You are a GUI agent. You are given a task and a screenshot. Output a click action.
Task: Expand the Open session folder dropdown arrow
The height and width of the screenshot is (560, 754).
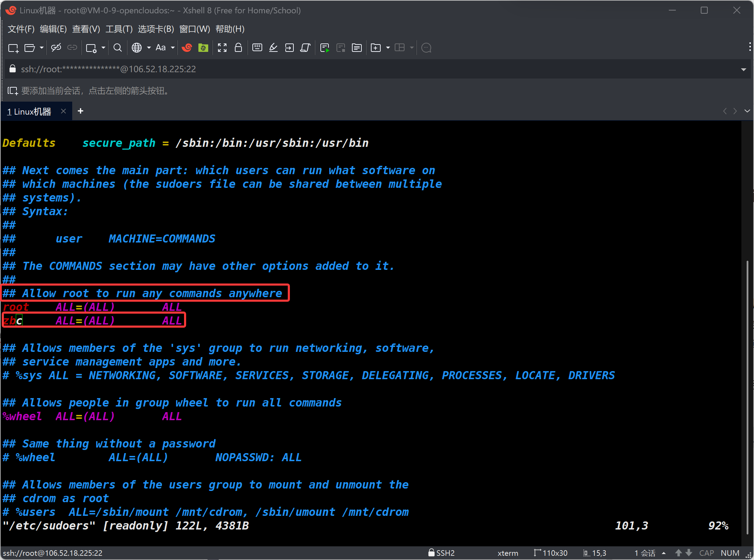[42, 48]
